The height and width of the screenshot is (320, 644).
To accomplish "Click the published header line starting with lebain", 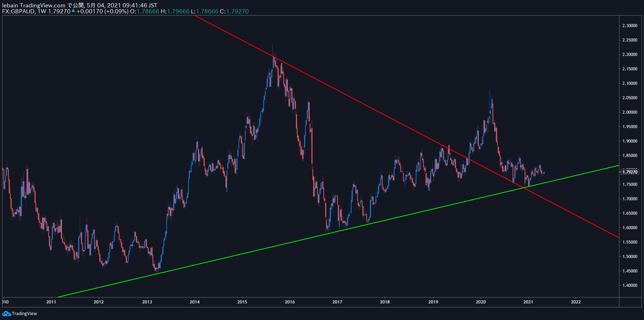I will [x=80, y=5].
